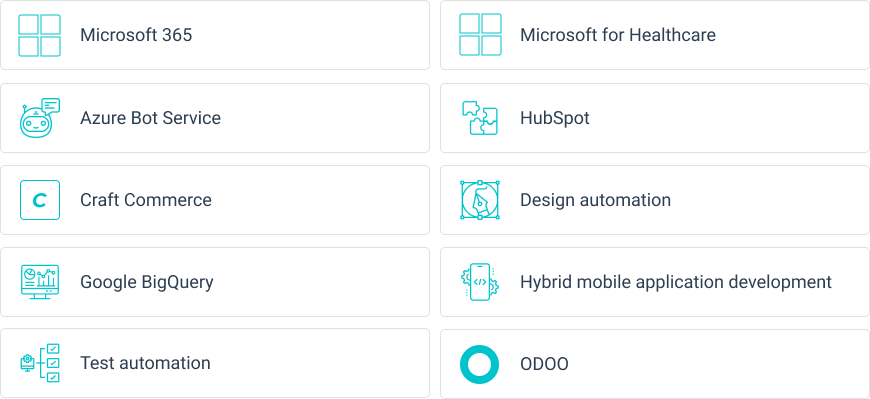Click the HubSpot puzzle pieces icon
Image resolution: width=870 pixels, height=399 pixels.
point(480,118)
